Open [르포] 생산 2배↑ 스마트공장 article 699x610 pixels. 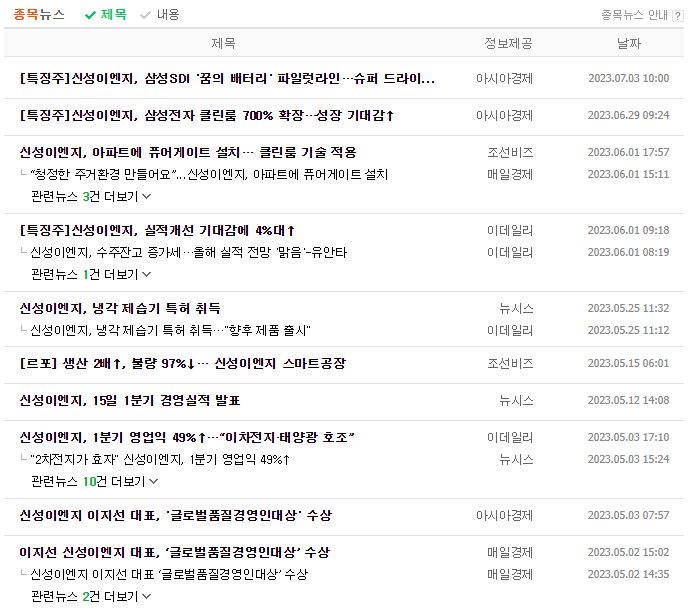(183, 363)
